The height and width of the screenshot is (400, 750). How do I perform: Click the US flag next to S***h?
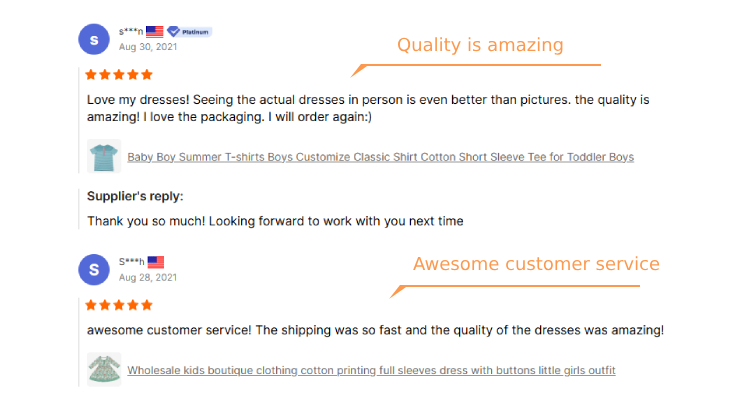156,262
